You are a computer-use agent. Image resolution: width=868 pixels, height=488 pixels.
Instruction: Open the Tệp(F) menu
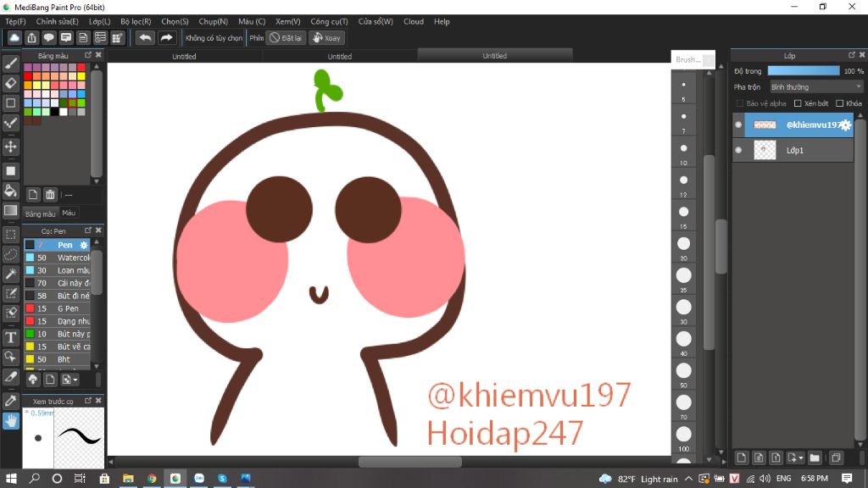tap(15, 21)
